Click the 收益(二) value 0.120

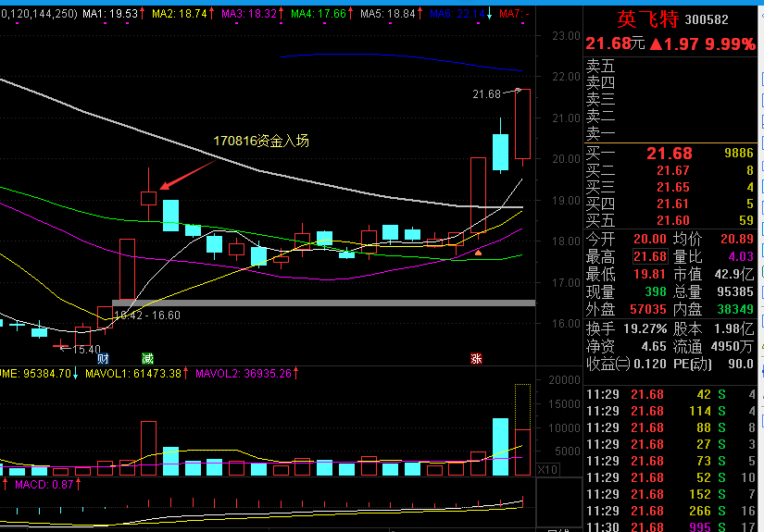pos(649,364)
